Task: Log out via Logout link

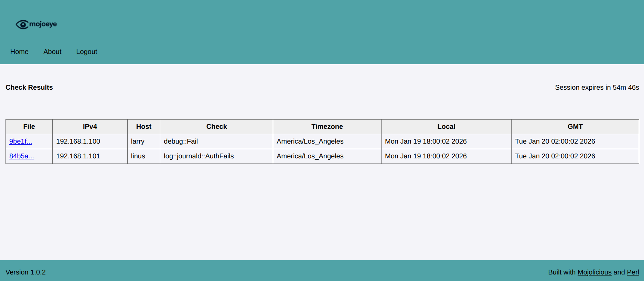Action: click(x=87, y=52)
